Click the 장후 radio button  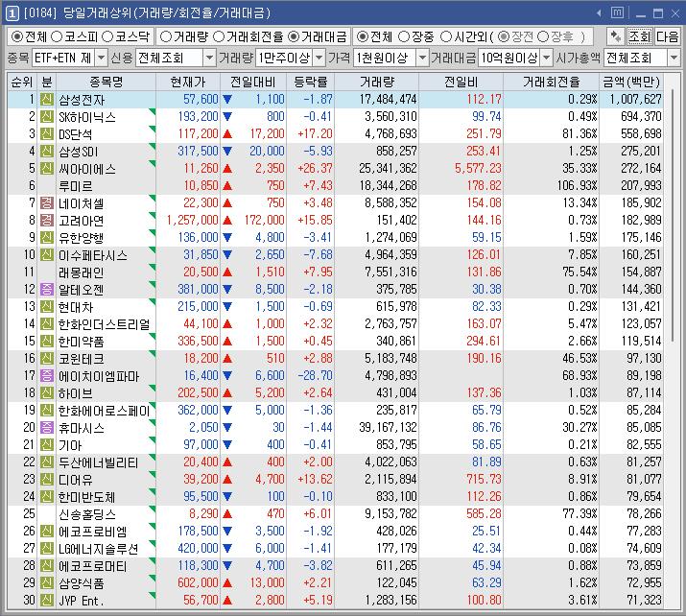(x=543, y=37)
